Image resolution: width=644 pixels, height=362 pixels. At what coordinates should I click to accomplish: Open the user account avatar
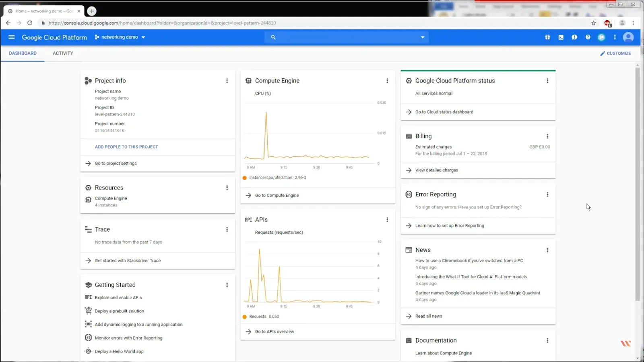click(628, 37)
